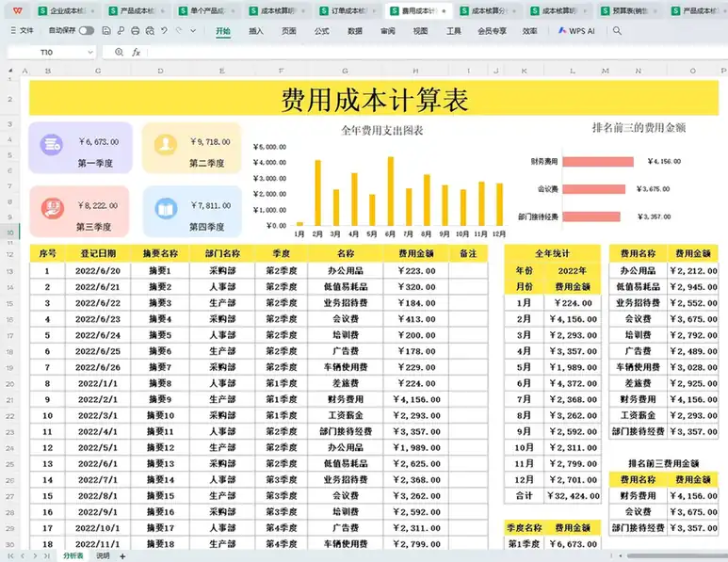Open the WPS home logo tab
Screen dimensions: 728x562
point(17,10)
